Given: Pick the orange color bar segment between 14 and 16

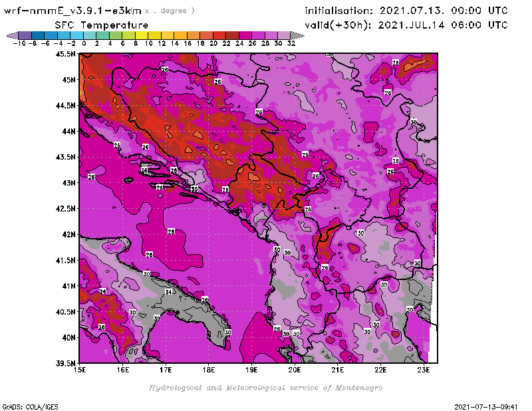Looking at the screenshot, I should click(x=180, y=35).
